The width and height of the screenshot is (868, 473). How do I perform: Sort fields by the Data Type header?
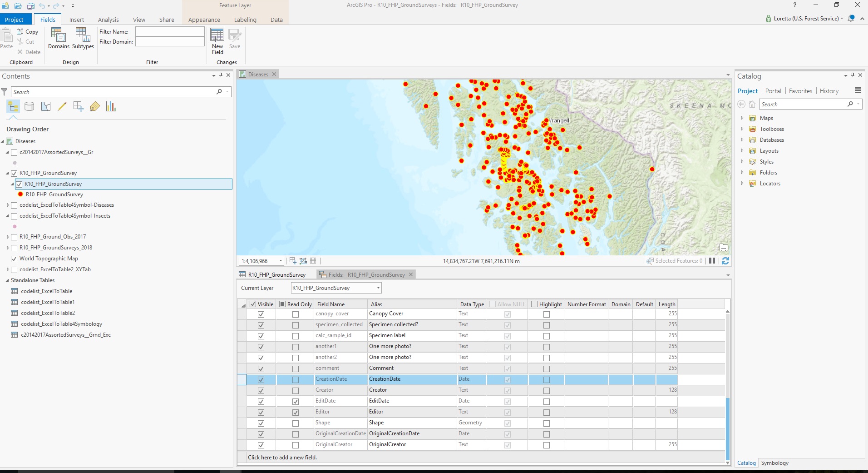click(472, 304)
